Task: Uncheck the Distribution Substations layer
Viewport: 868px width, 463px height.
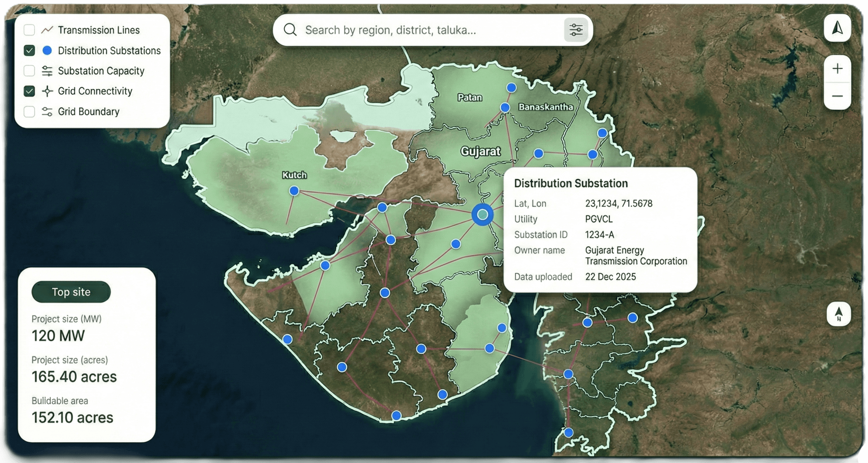Action: 29,51
